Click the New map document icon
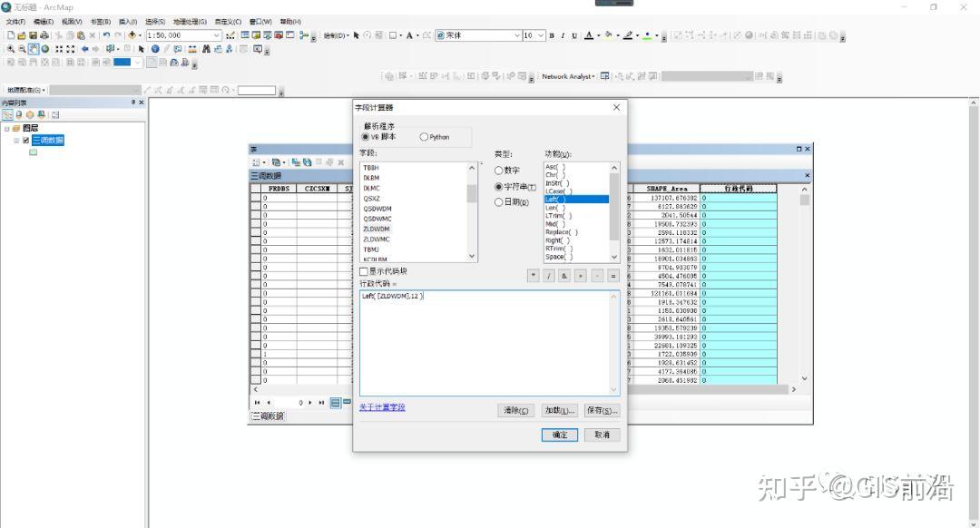The width and height of the screenshot is (980, 528). pos(11,35)
